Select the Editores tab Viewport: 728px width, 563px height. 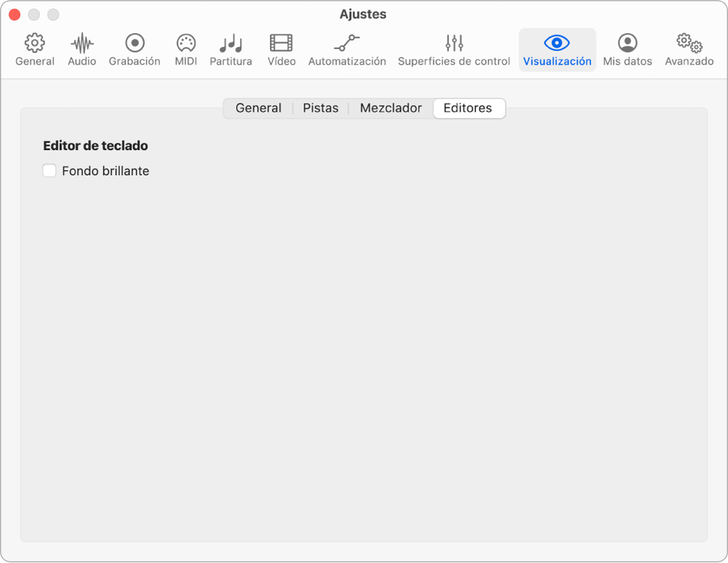click(x=468, y=108)
